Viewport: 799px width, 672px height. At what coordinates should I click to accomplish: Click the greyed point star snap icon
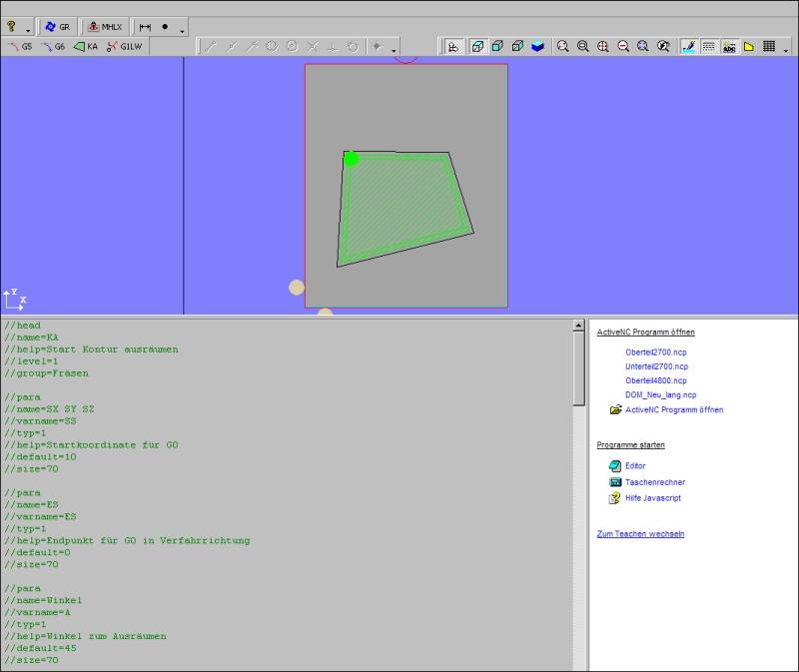(378, 46)
